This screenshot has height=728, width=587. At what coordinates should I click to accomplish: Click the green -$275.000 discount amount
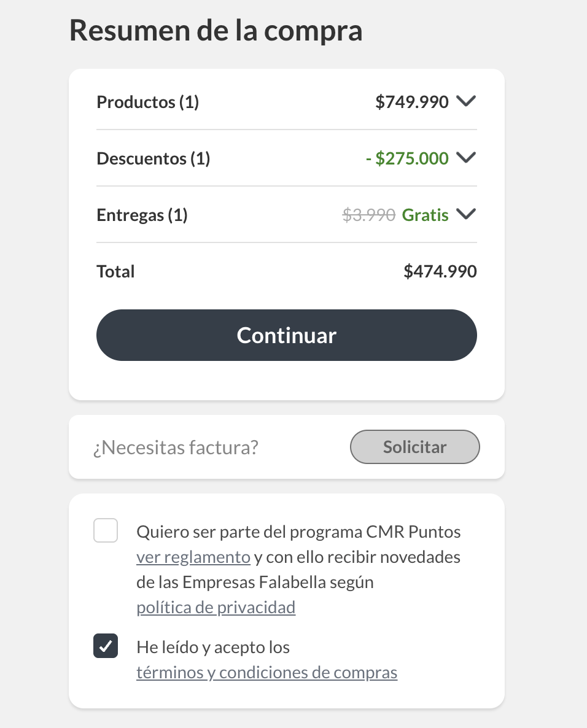pyautogui.click(x=407, y=159)
